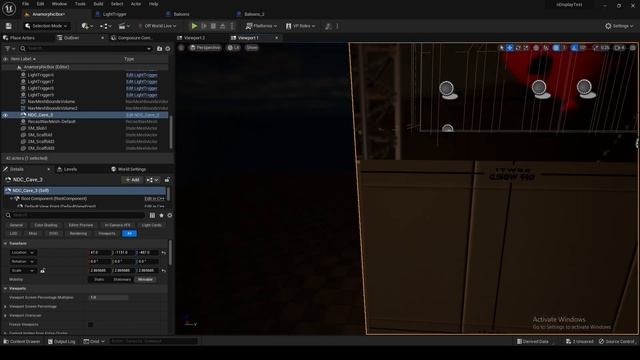Click the stop simulation square button
640x360 pixels.
(213, 26)
